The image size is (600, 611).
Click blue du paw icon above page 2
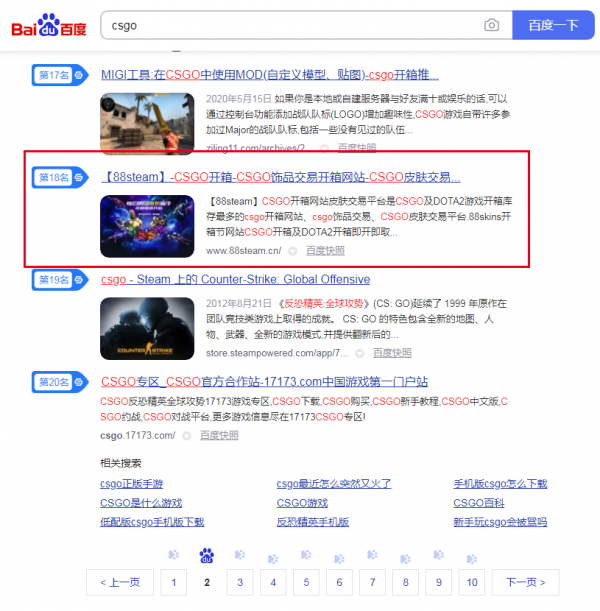click(x=207, y=556)
